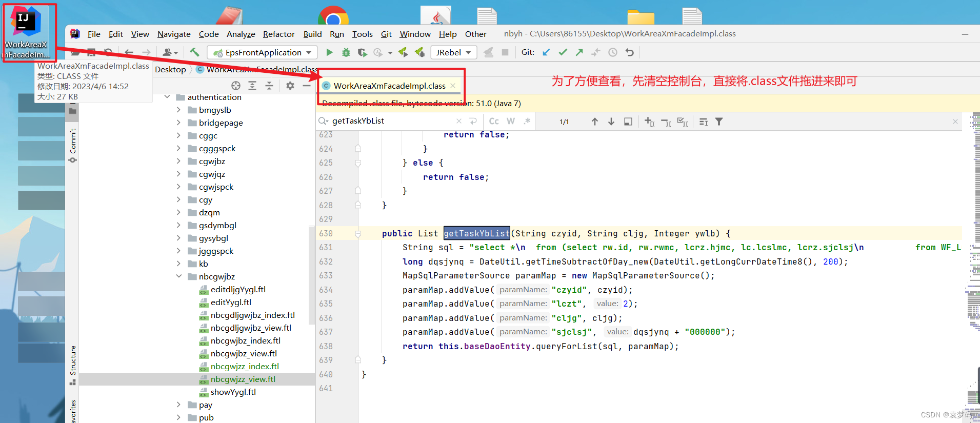Git commit green checkmark icon
Image resolution: width=980 pixels, height=423 pixels.
563,52
